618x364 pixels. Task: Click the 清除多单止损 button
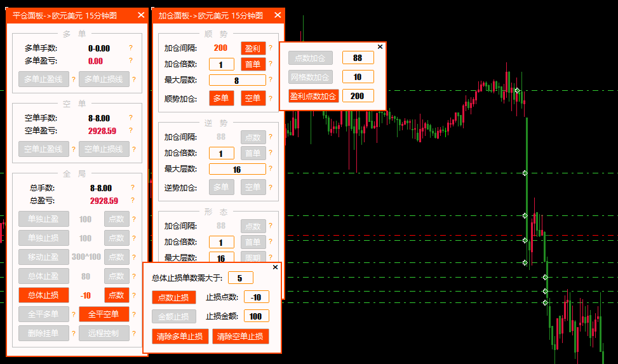pyautogui.click(x=180, y=336)
